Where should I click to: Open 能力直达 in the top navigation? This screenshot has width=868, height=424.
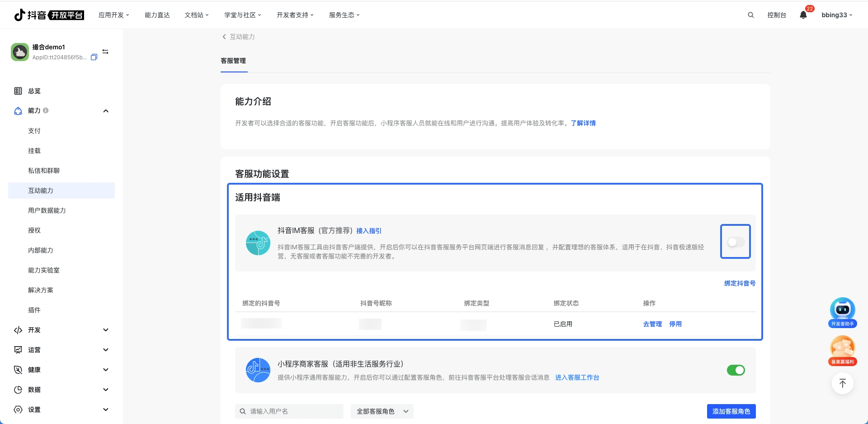point(157,15)
